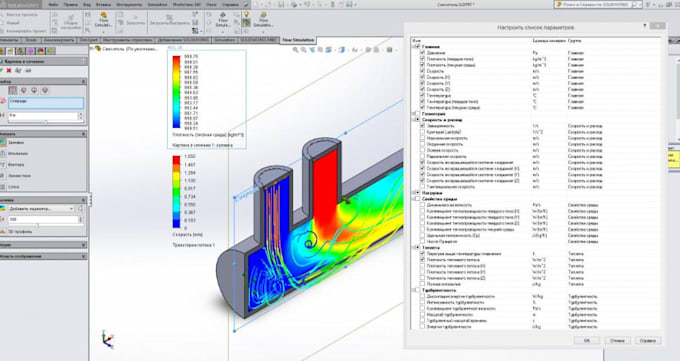
Task: Collapse the Selection section in property panel
Action: point(84,81)
